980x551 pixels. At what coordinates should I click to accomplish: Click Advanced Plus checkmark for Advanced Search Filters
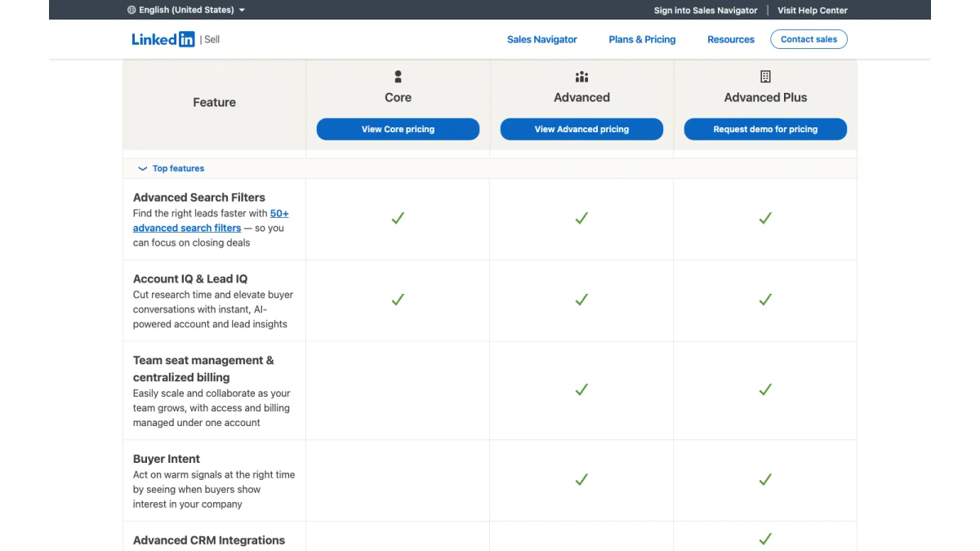point(765,218)
